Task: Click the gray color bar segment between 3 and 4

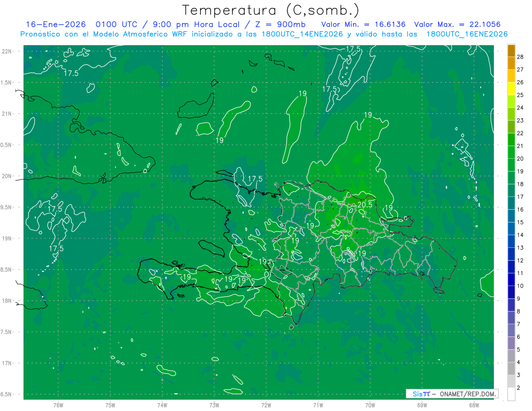Action: [x=512, y=368]
